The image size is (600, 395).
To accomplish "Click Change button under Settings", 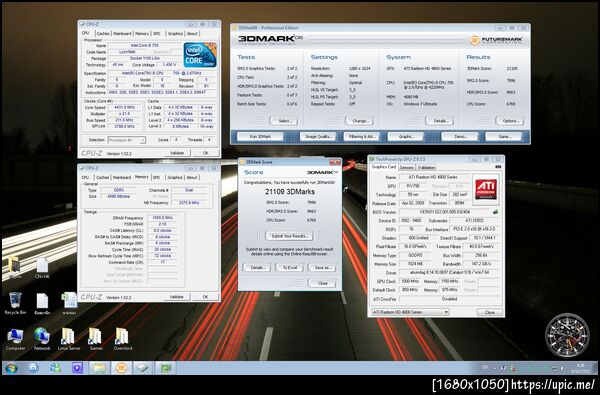I will [x=359, y=121].
